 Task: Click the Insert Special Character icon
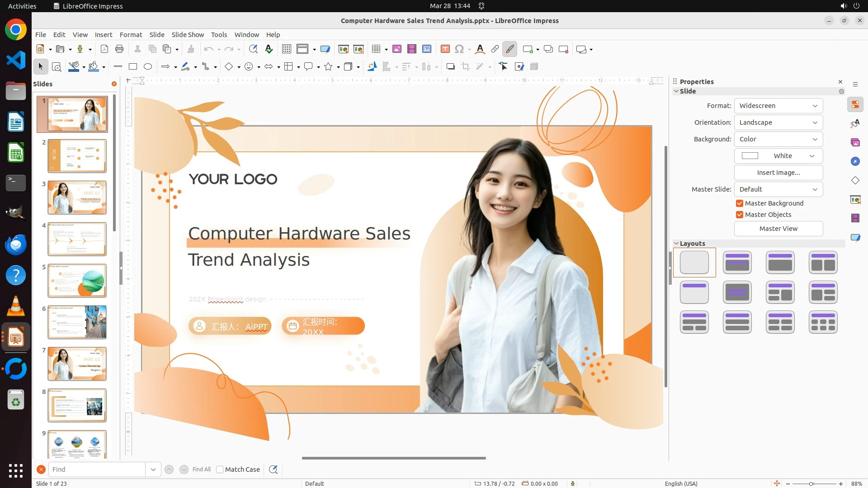459,49
